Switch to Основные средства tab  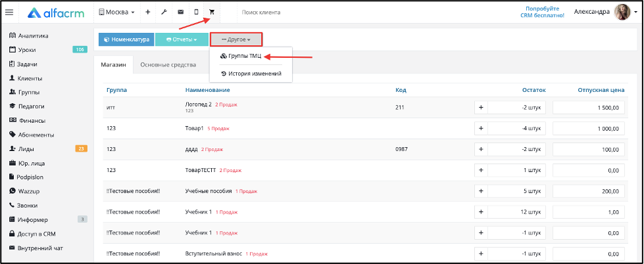coord(168,65)
